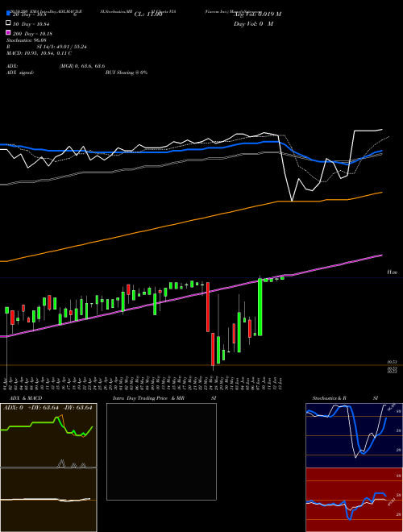Click the 'Day Vol: 0 M' reading
Viewport: 403px width, 532px height.
(x=253, y=23)
